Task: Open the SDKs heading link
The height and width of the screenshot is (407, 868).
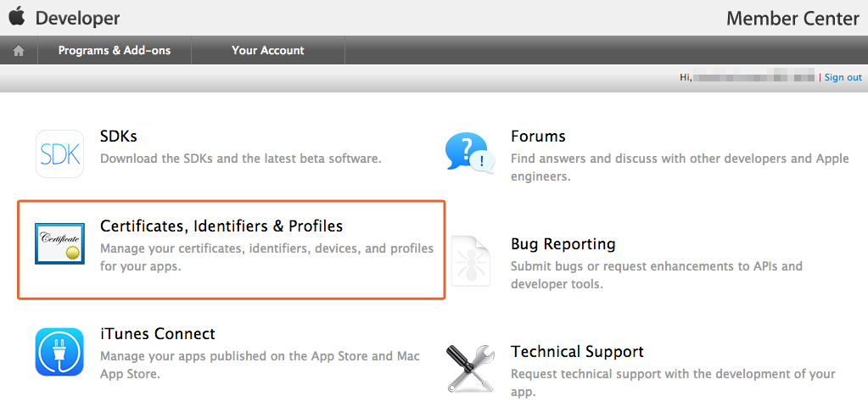Action: [119, 136]
